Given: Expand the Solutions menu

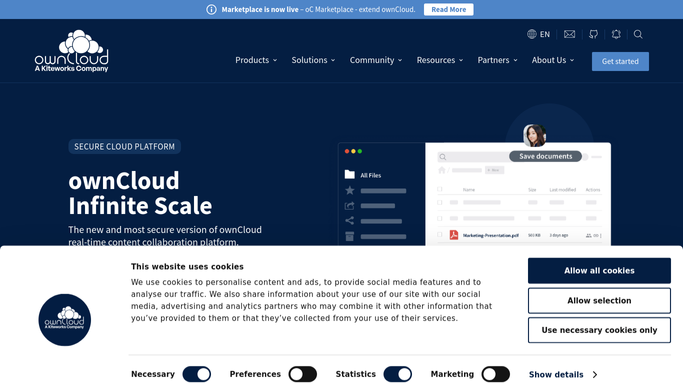Looking at the screenshot, I should 313,60.
